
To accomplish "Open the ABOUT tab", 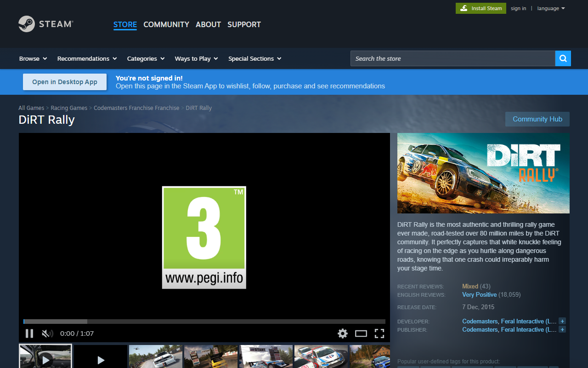I will pyautogui.click(x=208, y=24).
